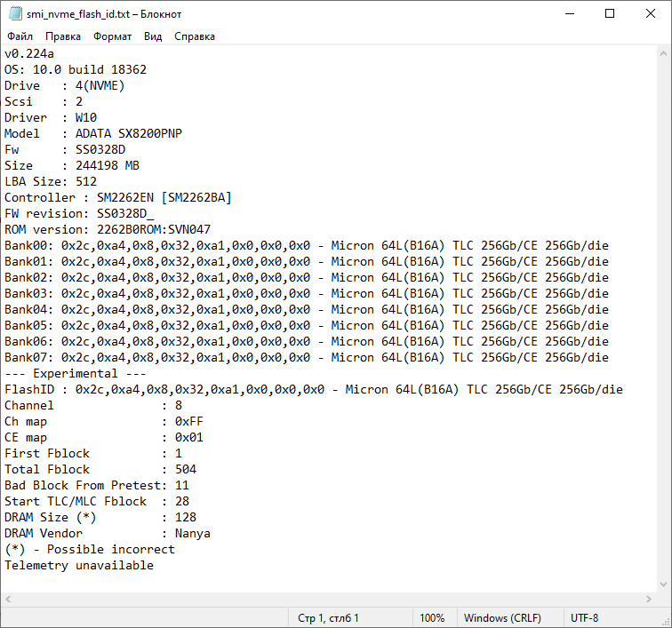Click the Bank01 line
The width and height of the screenshot is (672, 628).
click(307, 261)
